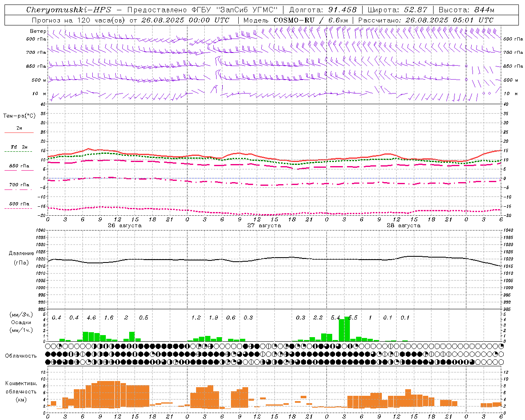Click the 1.6 three-hour precipitation value
525x420 pixels.
(109, 318)
